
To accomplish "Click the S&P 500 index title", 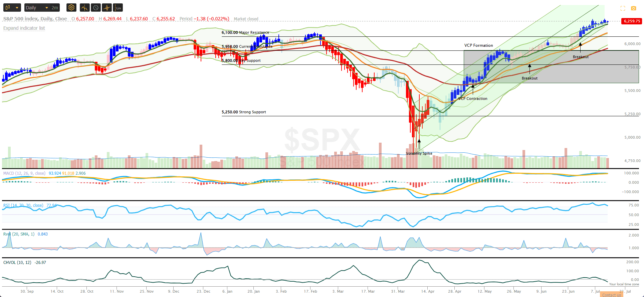I will click(x=35, y=19).
